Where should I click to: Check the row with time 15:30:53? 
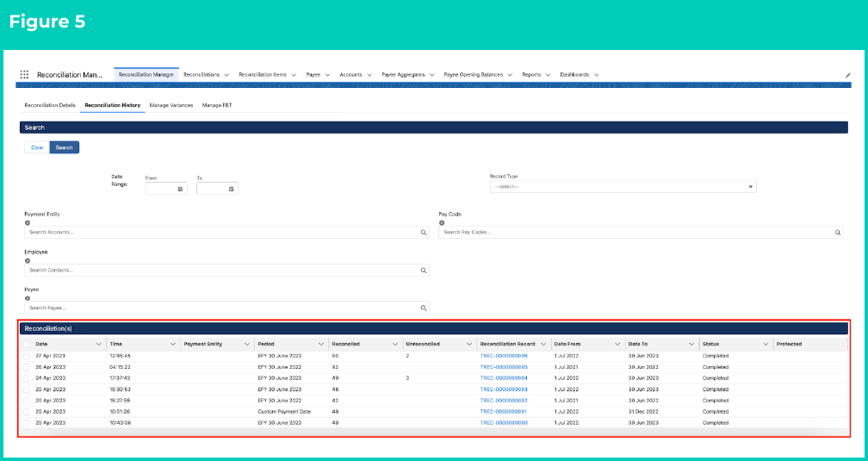click(x=26, y=389)
